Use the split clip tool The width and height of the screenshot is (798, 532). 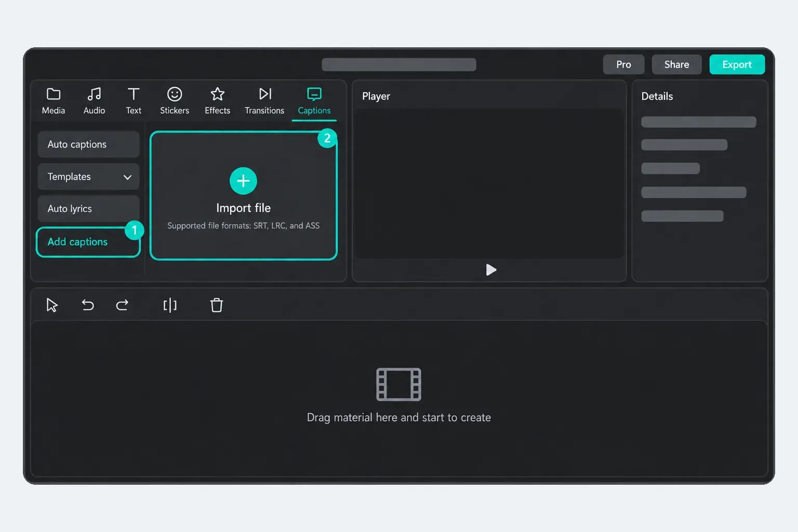click(x=170, y=305)
